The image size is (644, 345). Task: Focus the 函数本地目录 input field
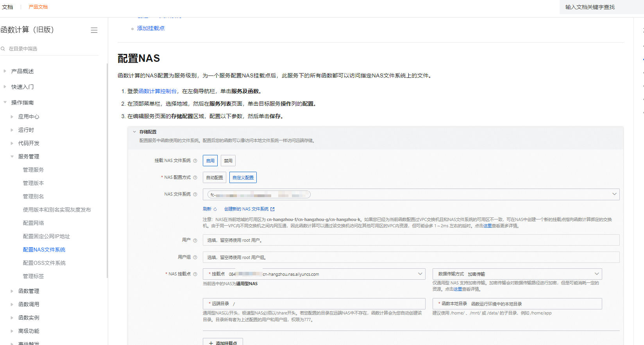point(517,304)
